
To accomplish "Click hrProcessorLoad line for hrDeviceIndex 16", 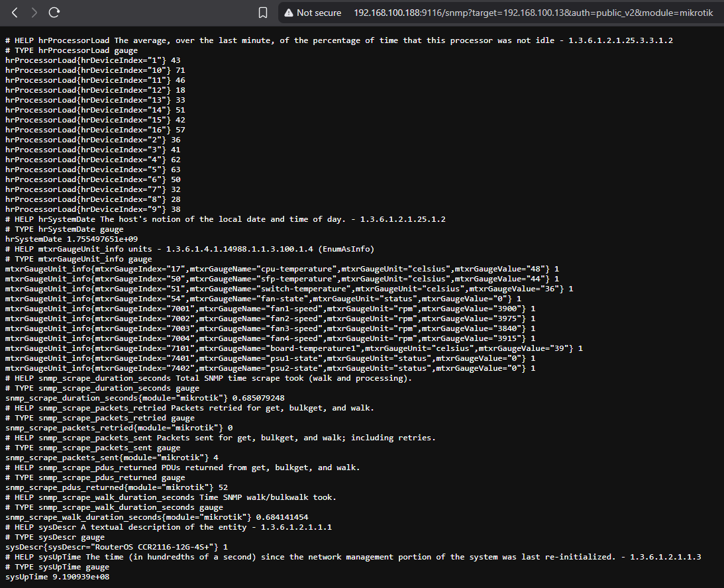I will click(x=93, y=129).
